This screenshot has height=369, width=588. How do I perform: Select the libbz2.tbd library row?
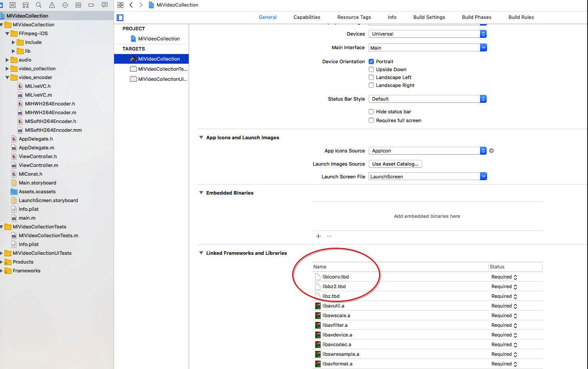(x=428, y=286)
